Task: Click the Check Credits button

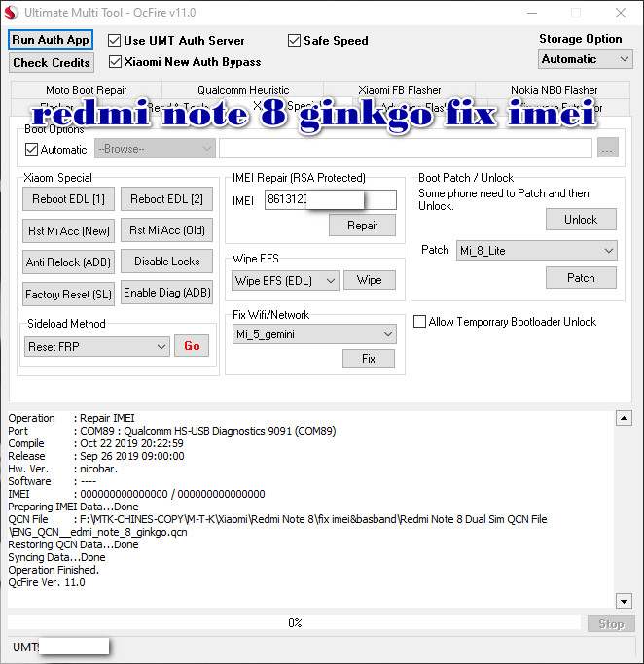Action: [x=52, y=62]
